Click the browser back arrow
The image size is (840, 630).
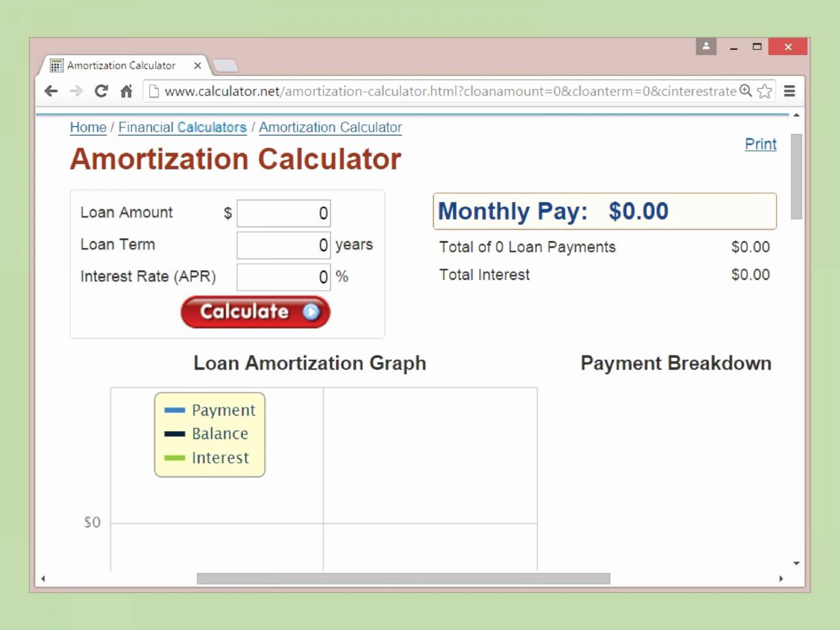click(51, 91)
